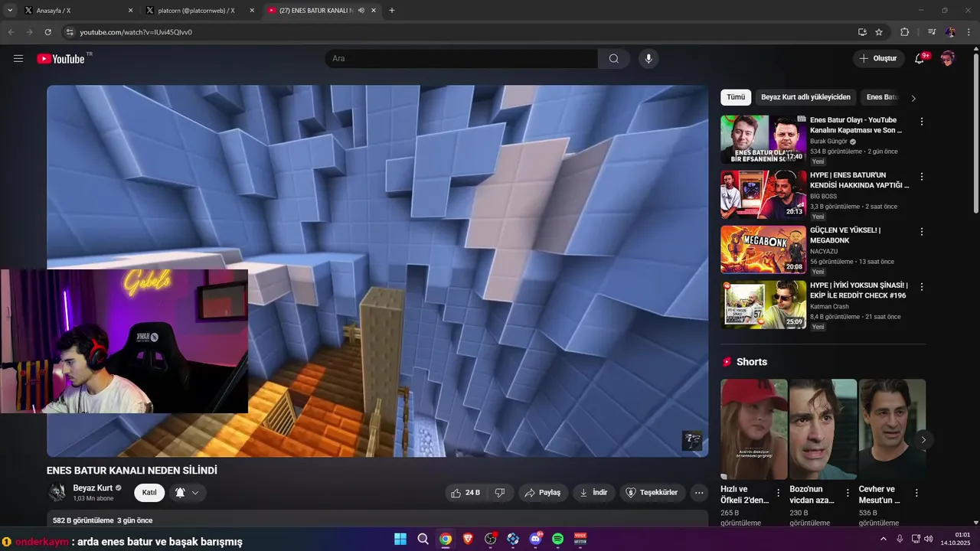Open options for HYPE ENES BATUR'UN video

pos(921,177)
